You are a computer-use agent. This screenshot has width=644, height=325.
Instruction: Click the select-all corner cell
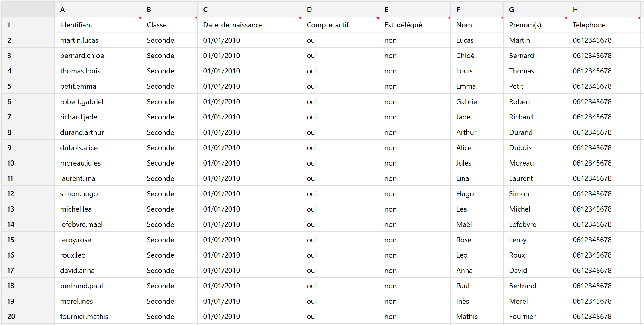pos(28,9)
